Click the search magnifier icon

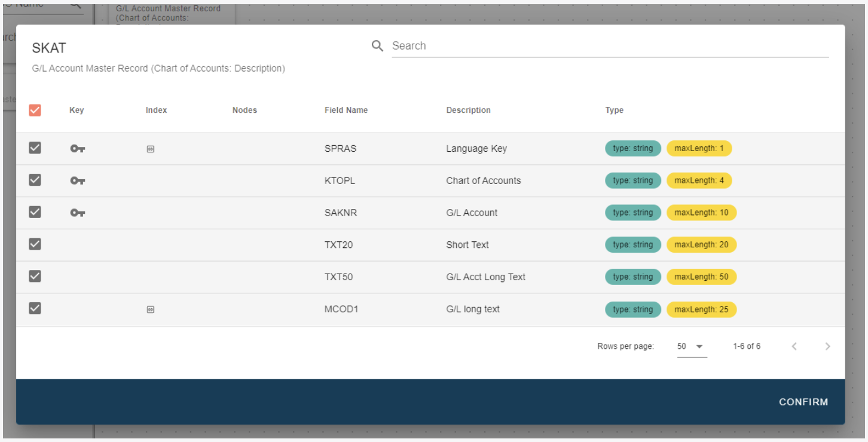point(377,46)
